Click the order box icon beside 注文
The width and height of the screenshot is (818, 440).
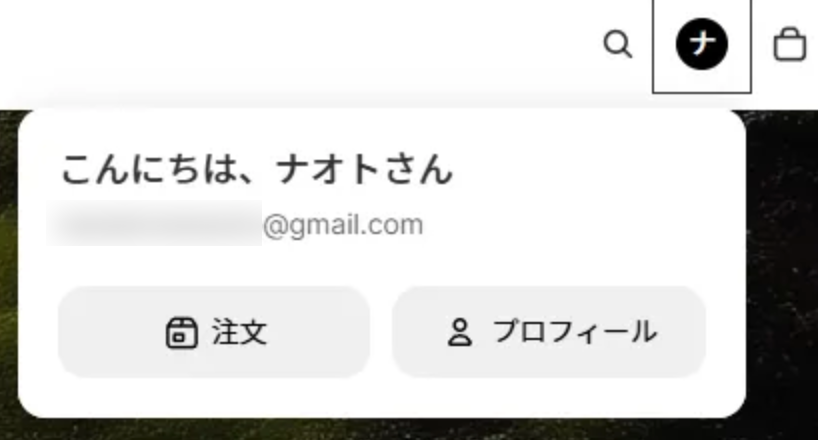[182, 332]
